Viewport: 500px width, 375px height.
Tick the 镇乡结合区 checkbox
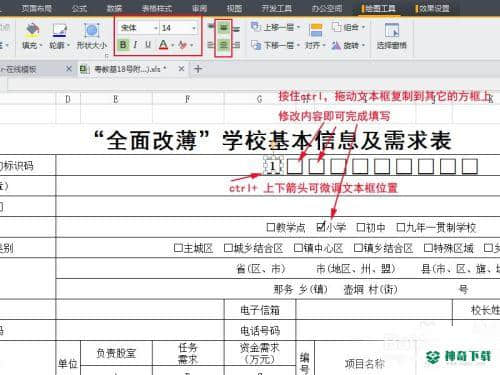pyautogui.click(x=358, y=248)
